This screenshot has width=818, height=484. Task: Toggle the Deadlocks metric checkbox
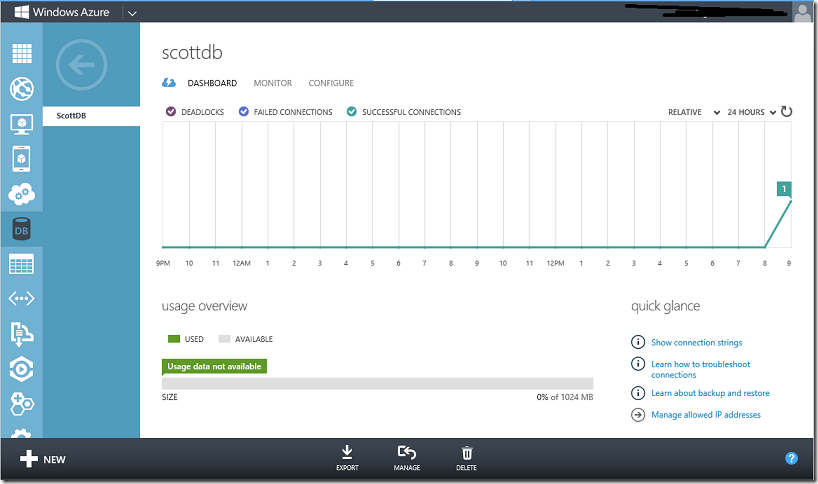[x=171, y=112]
